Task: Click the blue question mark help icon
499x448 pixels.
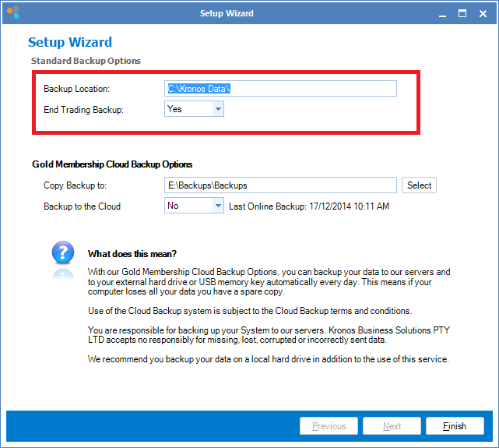Action: click(x=62, y=255)
